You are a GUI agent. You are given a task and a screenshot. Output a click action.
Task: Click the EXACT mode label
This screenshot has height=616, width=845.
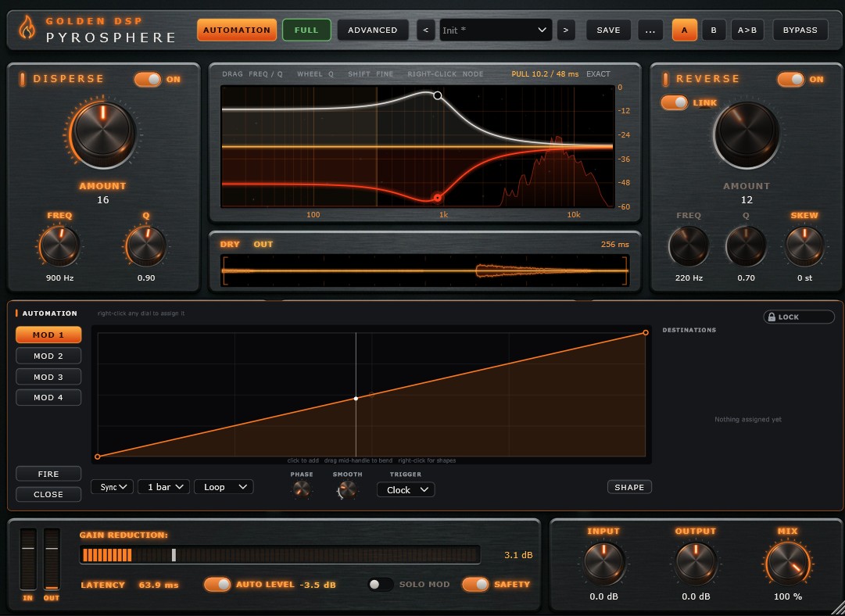click(598, 73)
